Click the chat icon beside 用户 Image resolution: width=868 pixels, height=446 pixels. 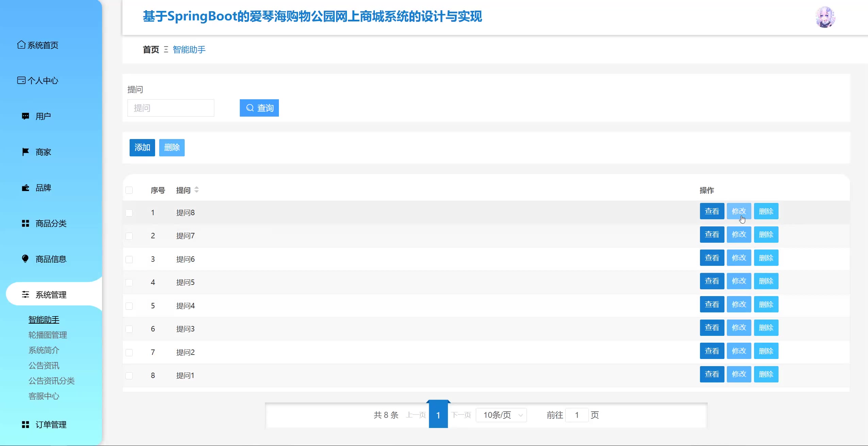tap(26, 116)
